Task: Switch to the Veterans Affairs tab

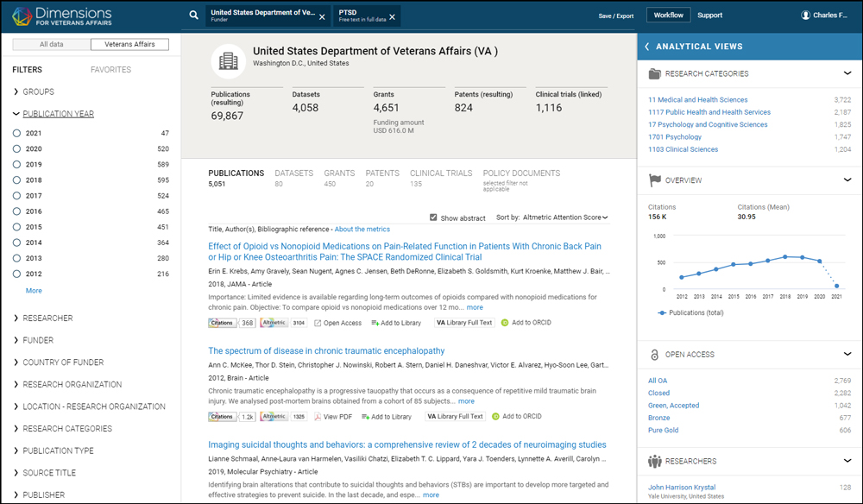Action: [x=130, y=45]
